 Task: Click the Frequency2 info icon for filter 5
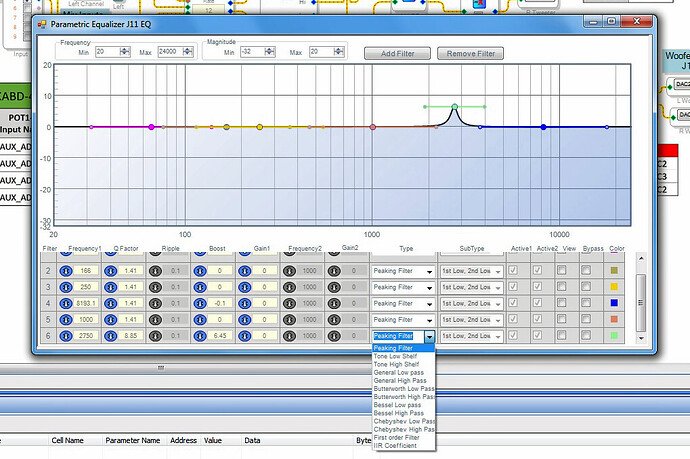click(288, 319)
